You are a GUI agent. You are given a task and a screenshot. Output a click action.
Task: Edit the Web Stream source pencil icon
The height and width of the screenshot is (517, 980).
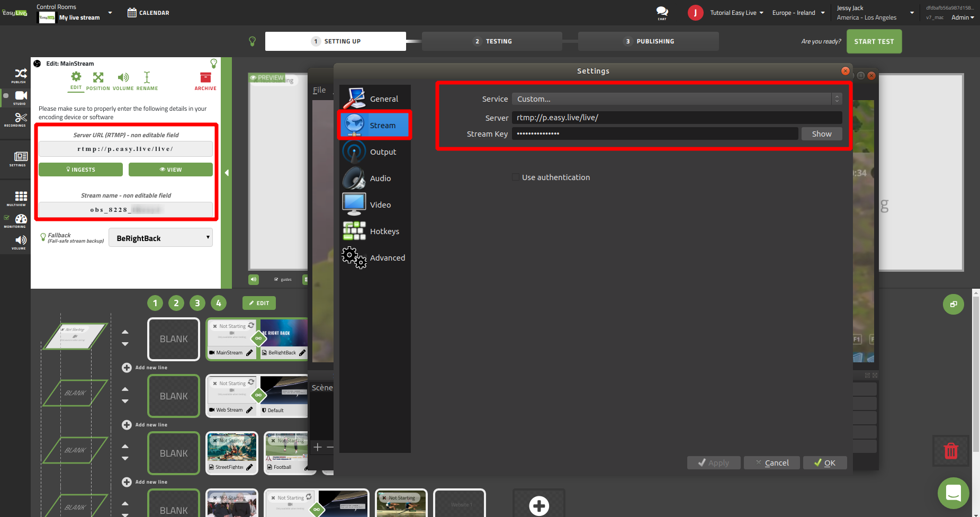click(249, 410)
